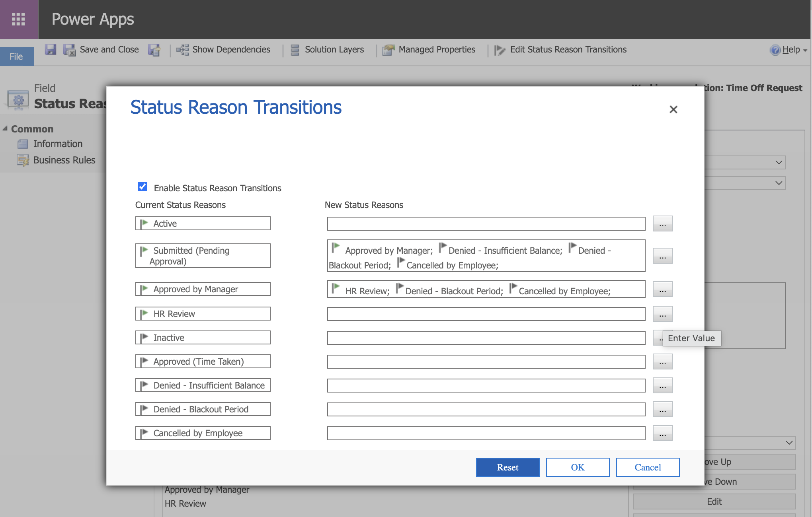Select HR Review in the background list
Image resolution: width=812 pixels, height=517 pixels.
185,503
